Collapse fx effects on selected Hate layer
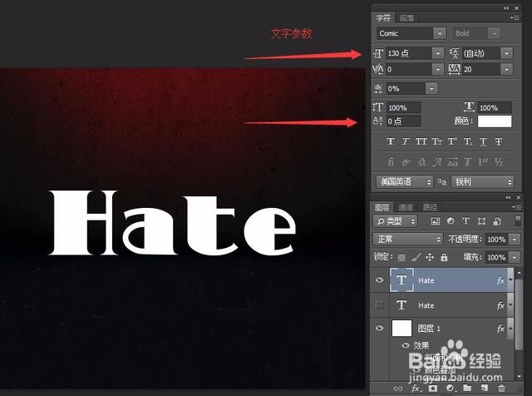 tap(510, 280)
